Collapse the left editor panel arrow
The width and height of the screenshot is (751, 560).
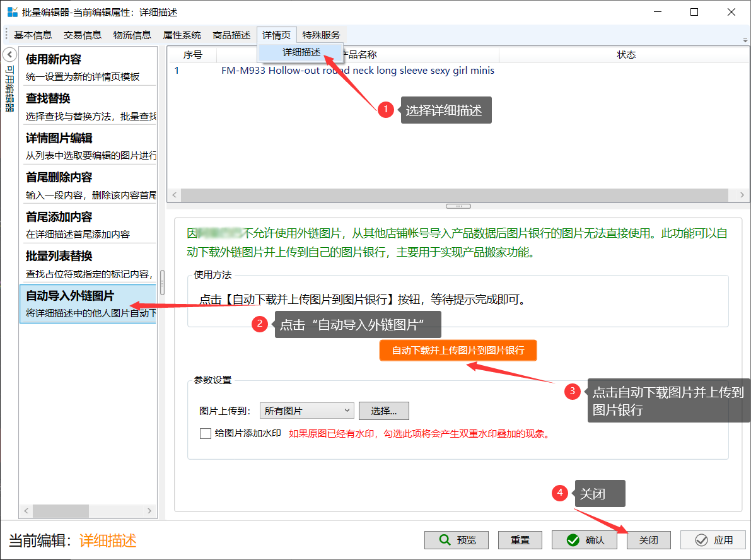tap(9, 55)
